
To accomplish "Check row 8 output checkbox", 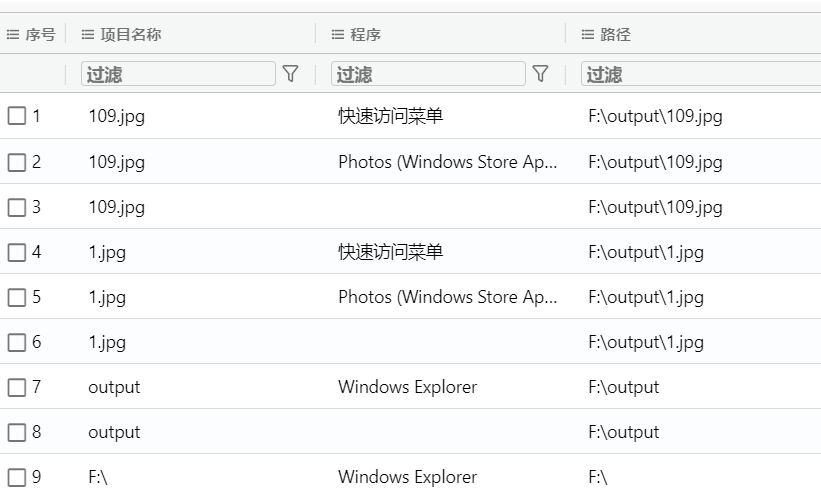I will click(x=17, y=432).
